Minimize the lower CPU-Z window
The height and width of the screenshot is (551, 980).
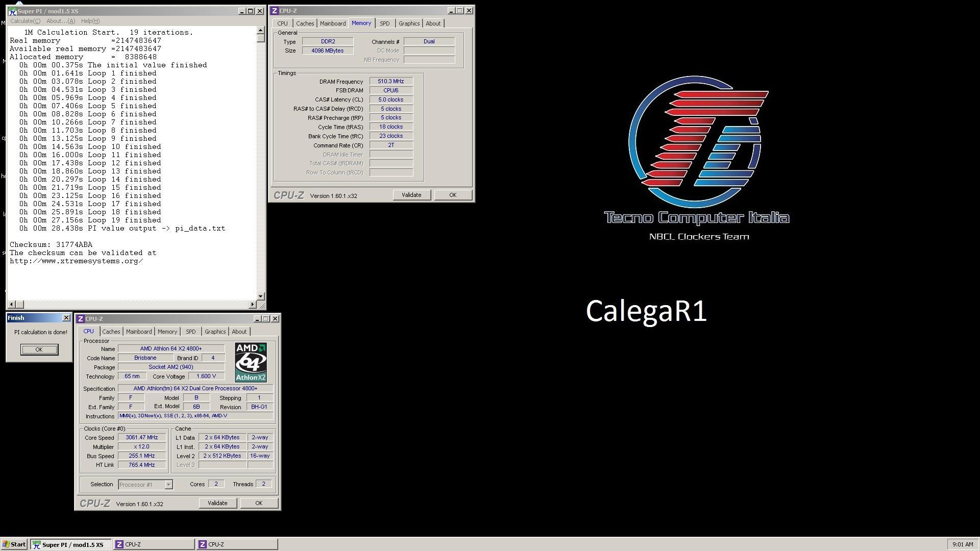click(257, 319)
